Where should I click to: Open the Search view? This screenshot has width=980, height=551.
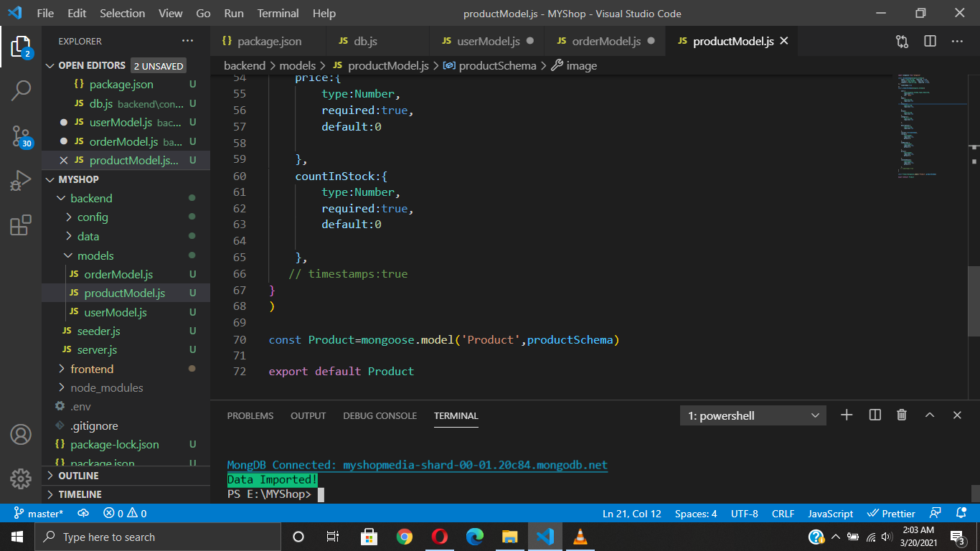tap(21, 90)
